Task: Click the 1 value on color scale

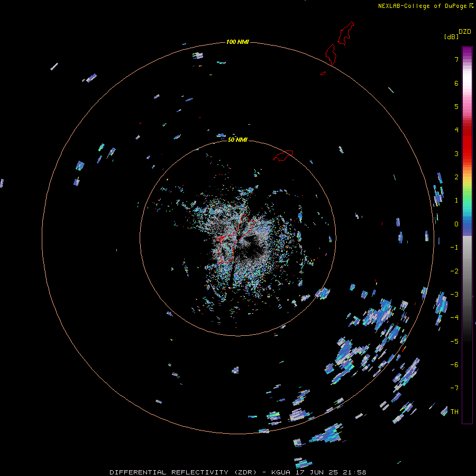Action: 456,200
